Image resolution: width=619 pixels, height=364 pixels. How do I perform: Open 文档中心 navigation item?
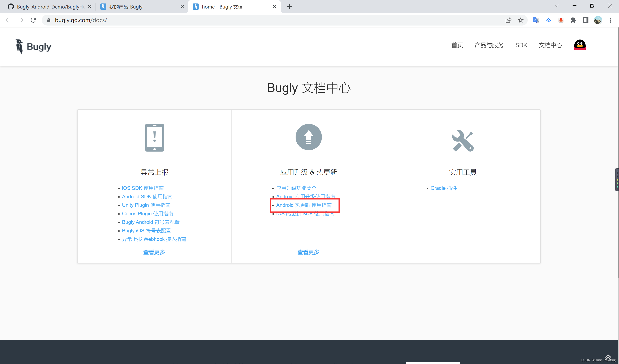(550, 45)
